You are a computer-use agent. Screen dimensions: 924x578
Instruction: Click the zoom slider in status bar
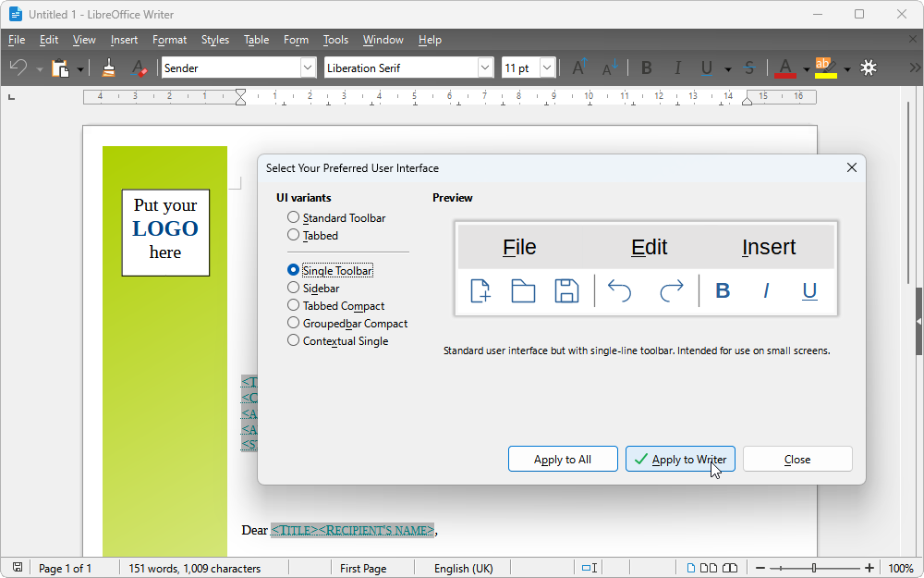point(813,568)
